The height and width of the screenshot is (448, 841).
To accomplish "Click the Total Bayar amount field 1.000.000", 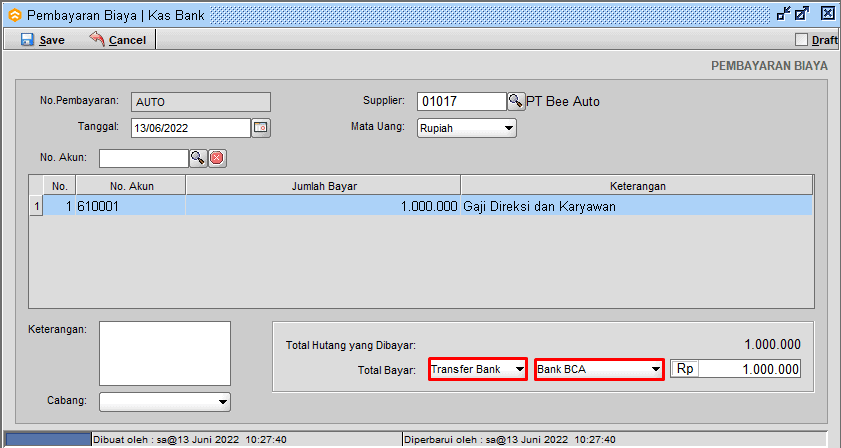I will click(x=750, y=369).
